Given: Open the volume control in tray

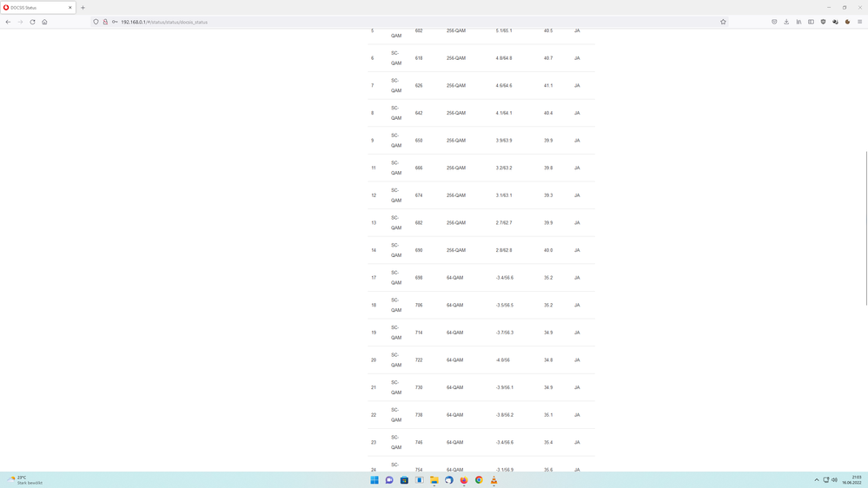Looking at the screenshot, I should [834, 479].
